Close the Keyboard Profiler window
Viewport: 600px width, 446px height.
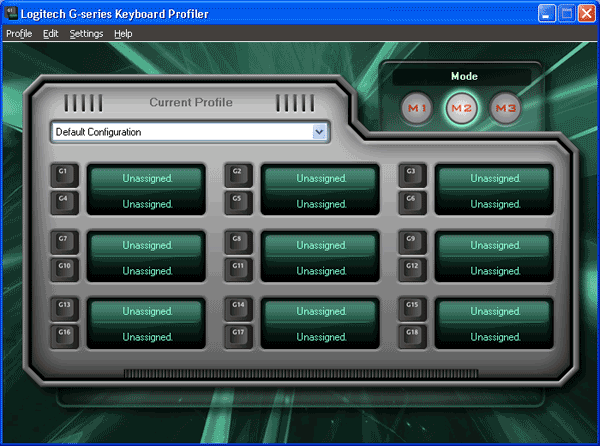pyautogui.click(x=587, y=14)
